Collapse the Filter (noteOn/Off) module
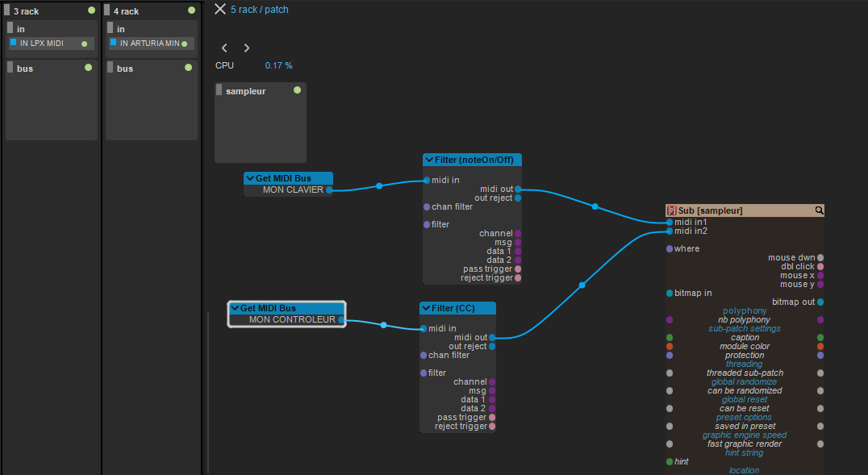 point(430,160)
